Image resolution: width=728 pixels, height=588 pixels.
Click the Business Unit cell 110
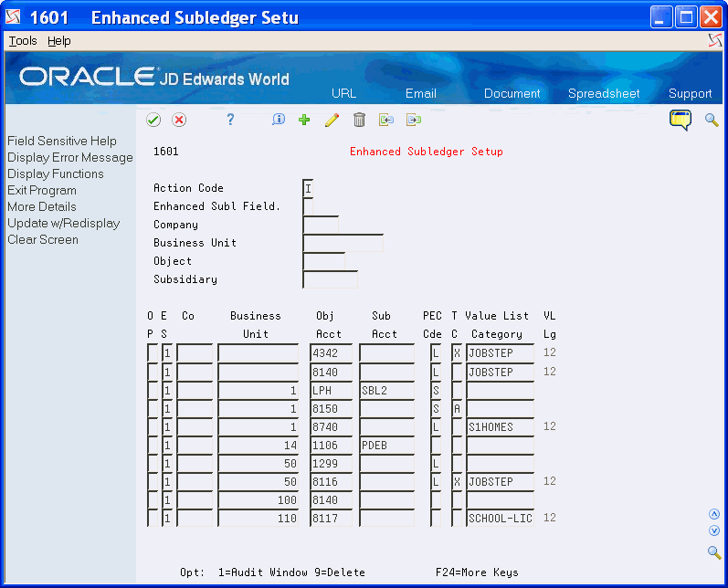[x=258, y=518]
